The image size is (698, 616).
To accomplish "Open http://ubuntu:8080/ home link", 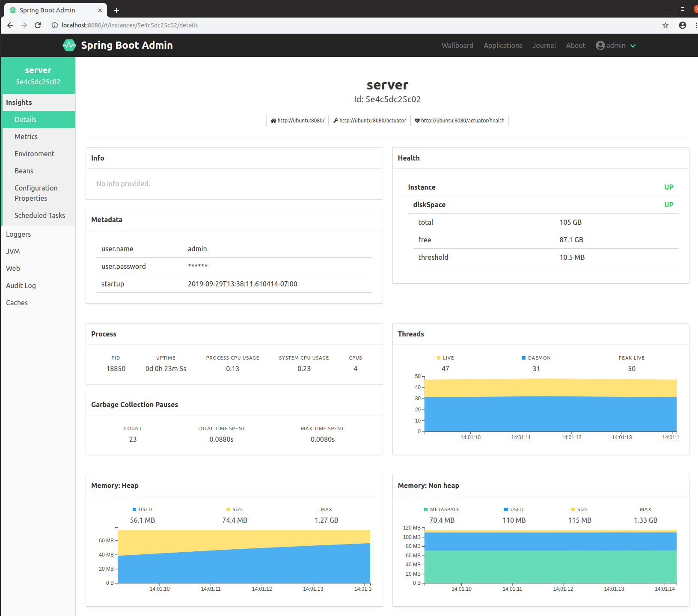I will [297, 121].
